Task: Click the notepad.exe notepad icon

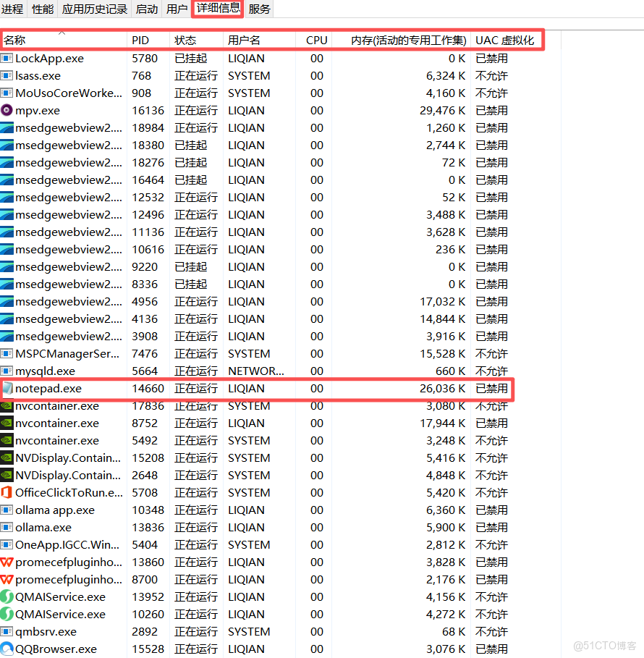Action: click(x=7, y=389)
